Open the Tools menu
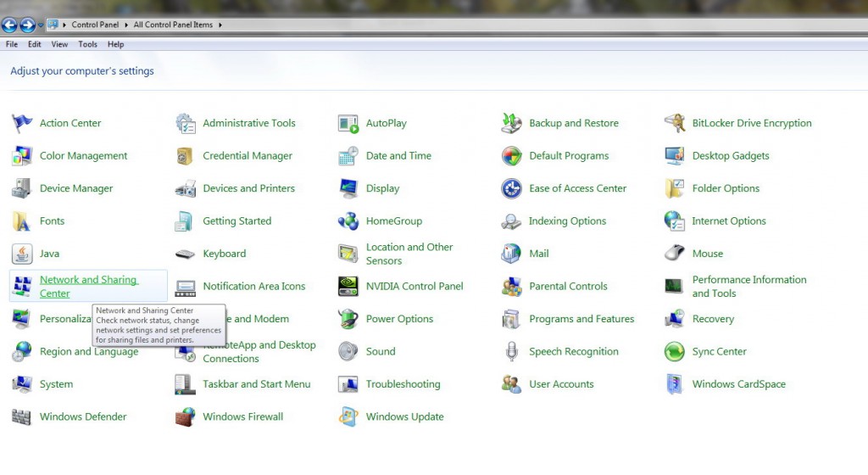Screen dimensions: 868x475 (x=87, y=44)
